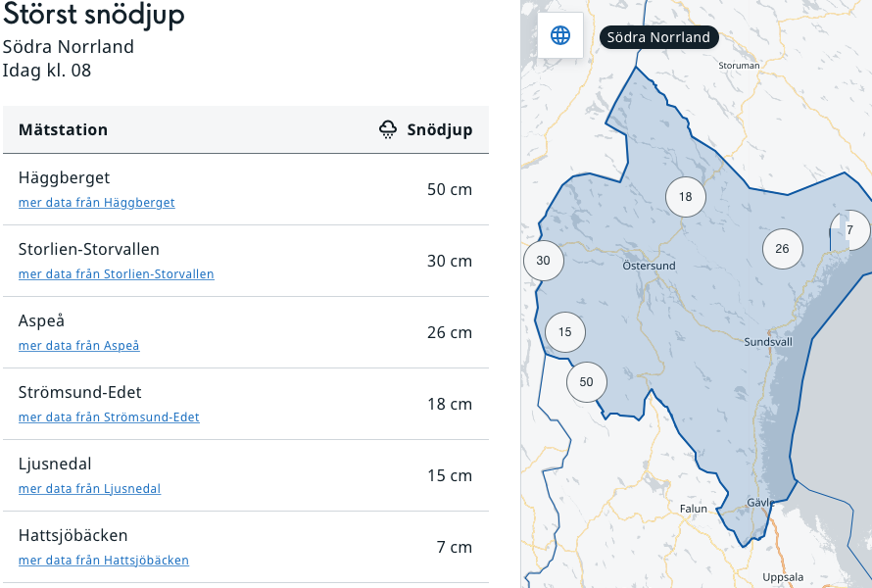872x588 pixels.
Task: Click Sundsvall on the map
Action: 768,342
